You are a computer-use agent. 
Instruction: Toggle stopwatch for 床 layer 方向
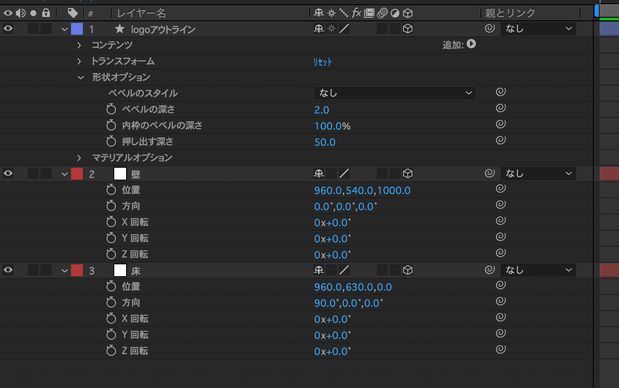(x=111, y=302)
